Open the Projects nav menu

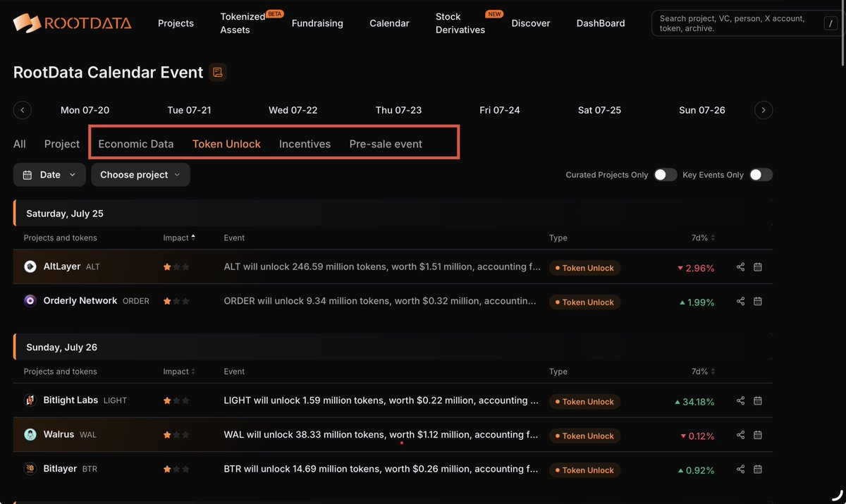(176, 23)
